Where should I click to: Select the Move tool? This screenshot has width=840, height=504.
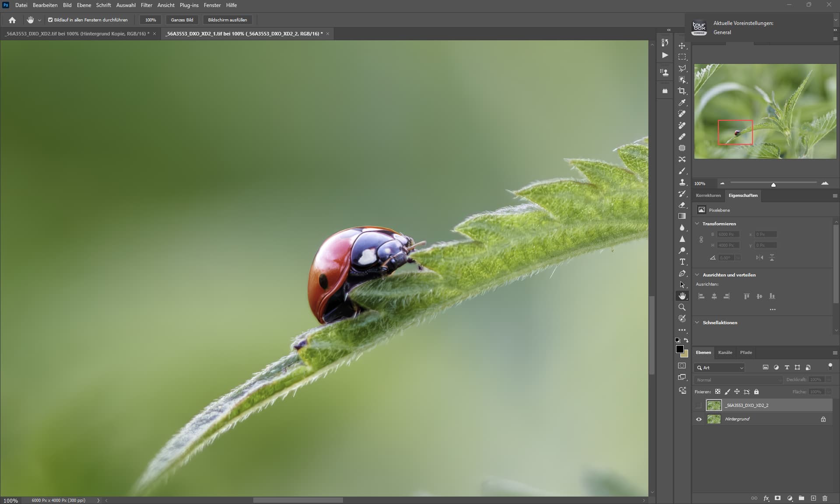pyautogui.click(x=682, y=45)
